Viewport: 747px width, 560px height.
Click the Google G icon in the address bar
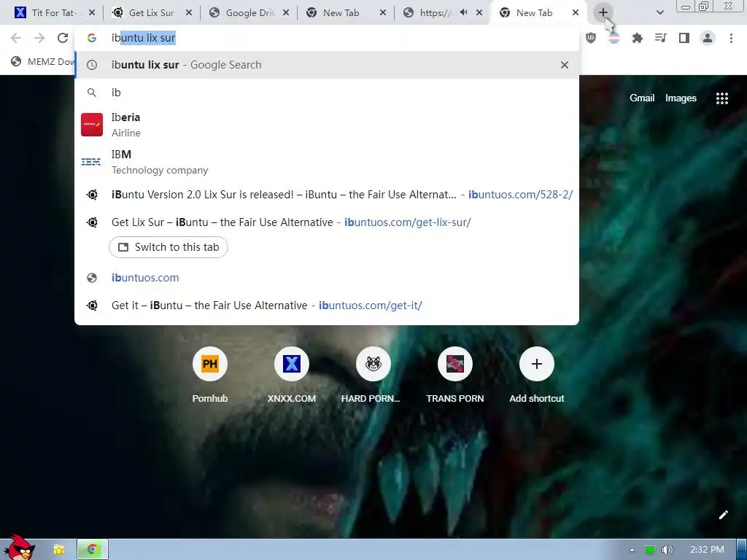point(91,38)
